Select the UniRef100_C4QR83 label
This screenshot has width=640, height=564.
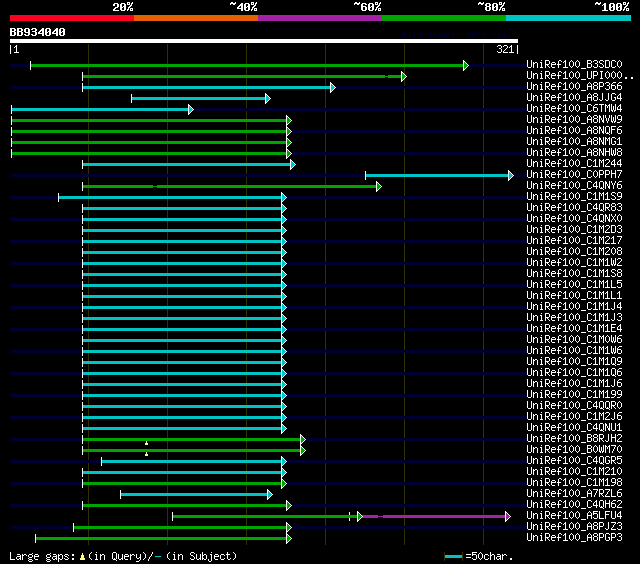tap(574, 208)
